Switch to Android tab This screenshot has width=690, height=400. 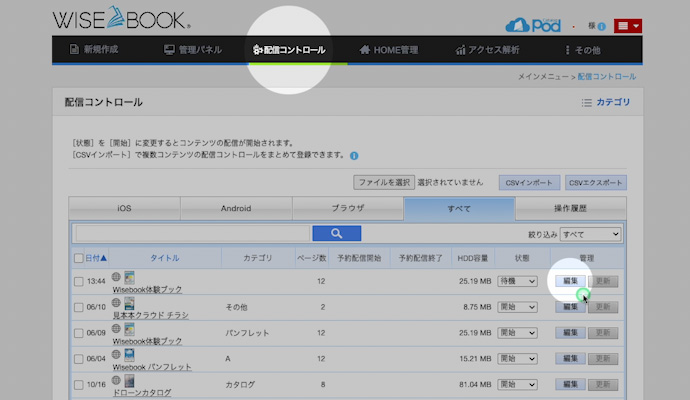tap(236, 208)
